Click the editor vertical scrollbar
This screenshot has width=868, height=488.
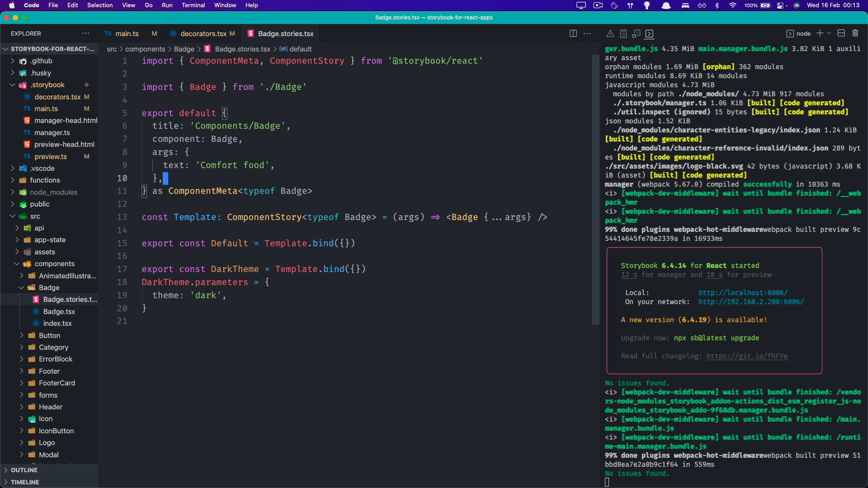(595, 190)
